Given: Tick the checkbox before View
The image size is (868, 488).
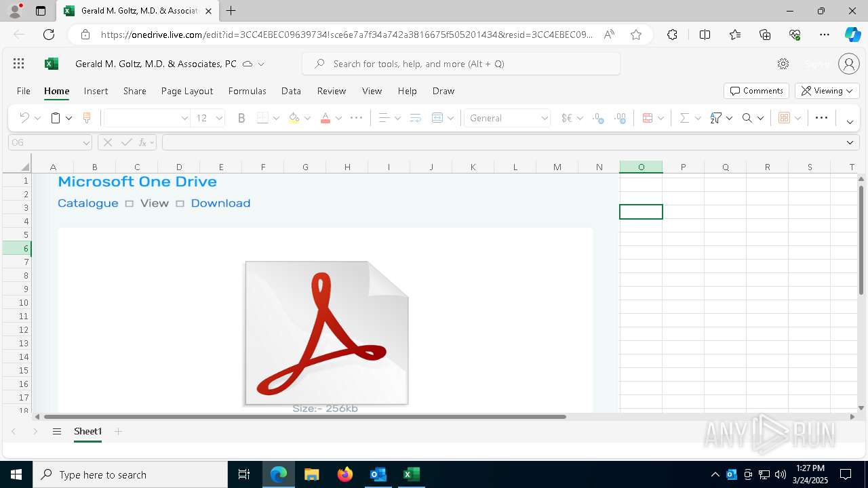Looking at the screenshot, I should pos(130,204).
